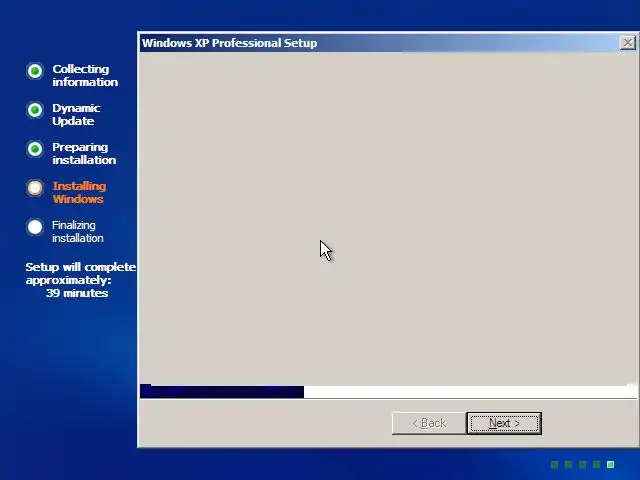Viewport: 640px width, 480px height.
Task: Click the orange Installing Windows step indicator
Action: pyautogui.click(x=35, y=188)
